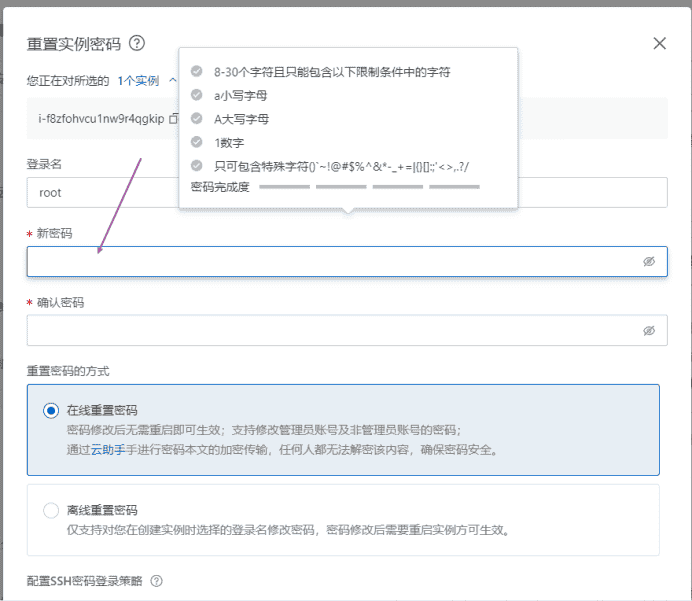The height and width of the screenshot is (601, 692).
Task: Collapse the selected instances list chevron
Action: [x=173, y=79]
